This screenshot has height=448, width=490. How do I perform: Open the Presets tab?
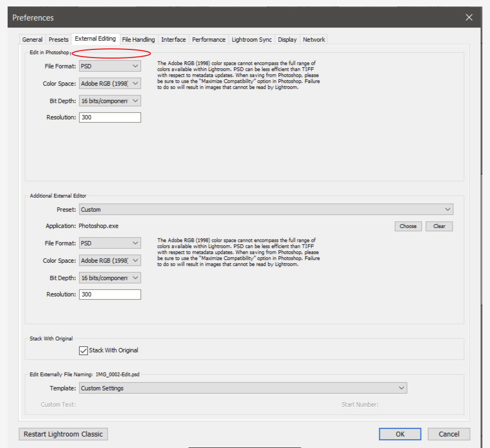point(58,39)
